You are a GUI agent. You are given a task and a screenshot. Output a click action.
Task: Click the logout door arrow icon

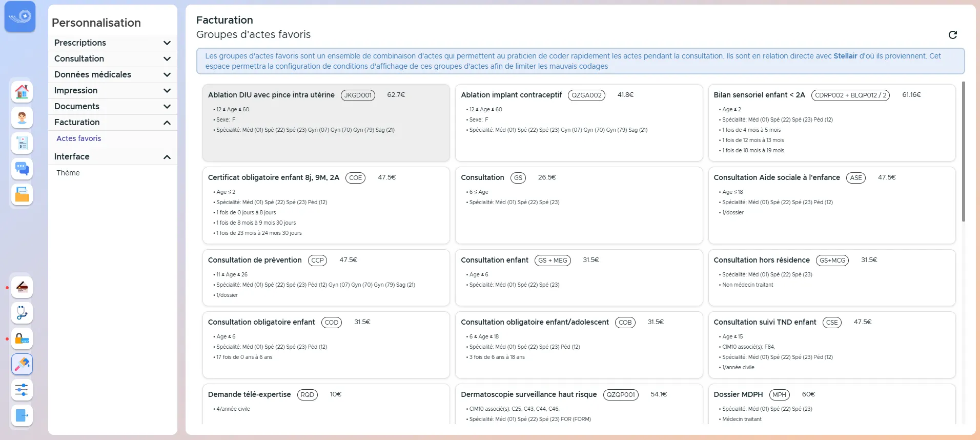[x=22, y=415]
